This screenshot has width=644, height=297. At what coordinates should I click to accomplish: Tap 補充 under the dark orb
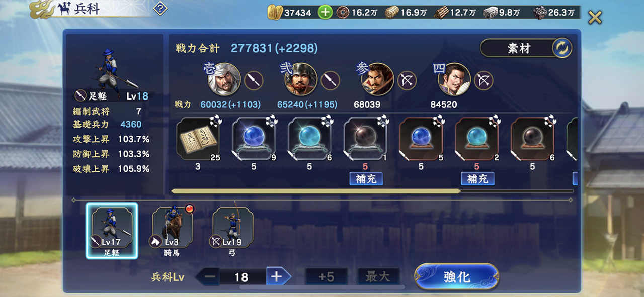pos(366,178)
